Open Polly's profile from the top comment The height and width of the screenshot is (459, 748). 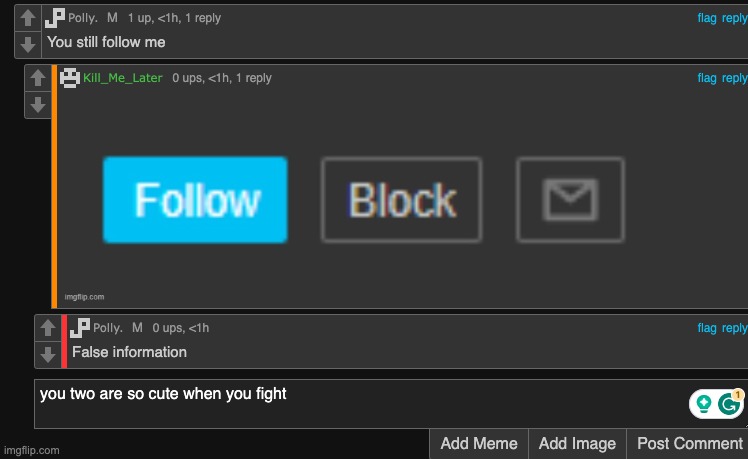[83, 18]
